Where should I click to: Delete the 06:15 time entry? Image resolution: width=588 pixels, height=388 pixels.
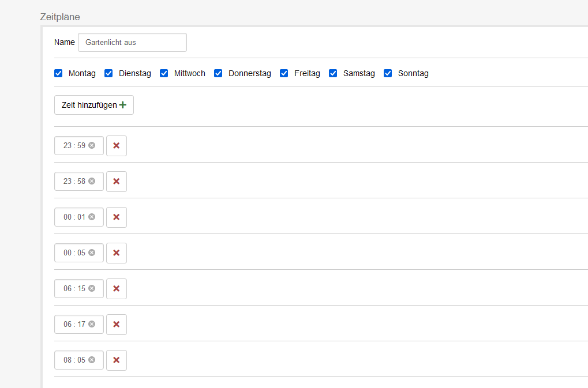[x=116, y=289]
